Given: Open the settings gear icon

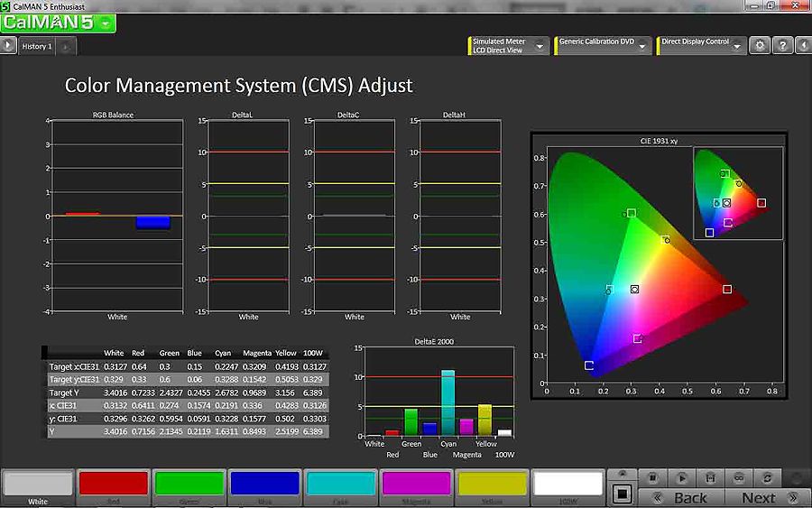Looking at the screenshot, I should coord(761,45).
